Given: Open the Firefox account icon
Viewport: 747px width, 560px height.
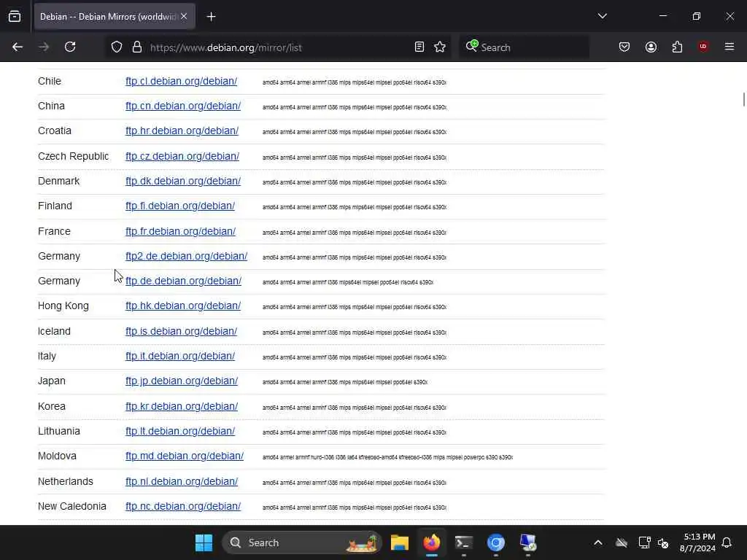Looking at the screenshot, I should (651, 47).
